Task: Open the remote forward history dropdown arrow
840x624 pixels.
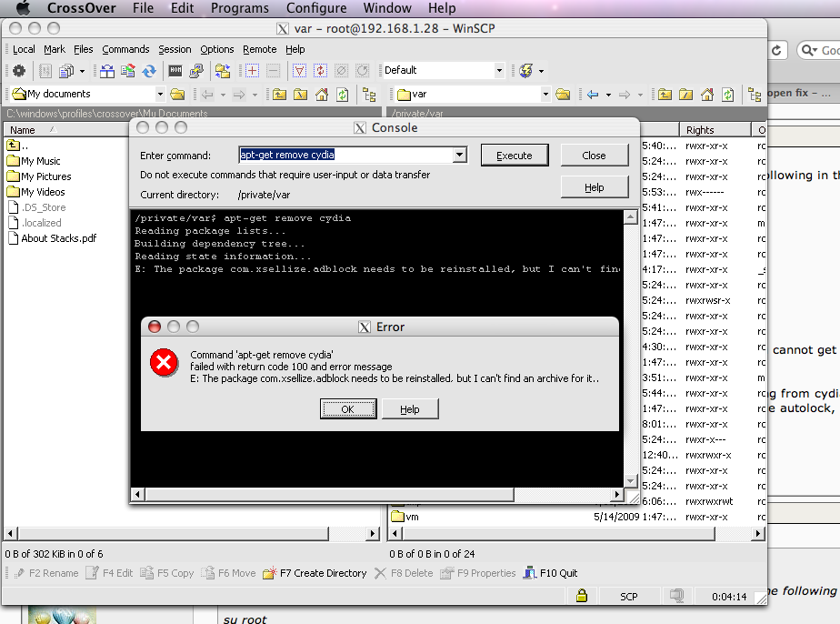Action: [640, 95]
